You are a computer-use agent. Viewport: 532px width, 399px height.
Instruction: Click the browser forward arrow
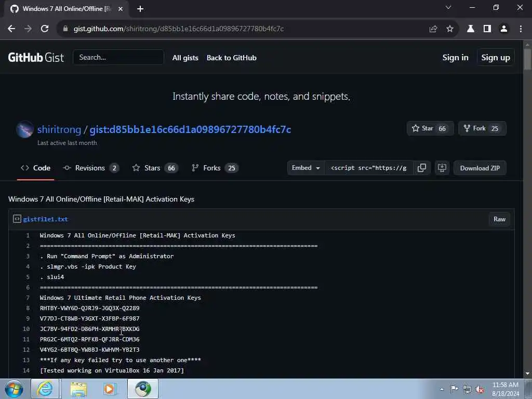(x=28, y=29)
